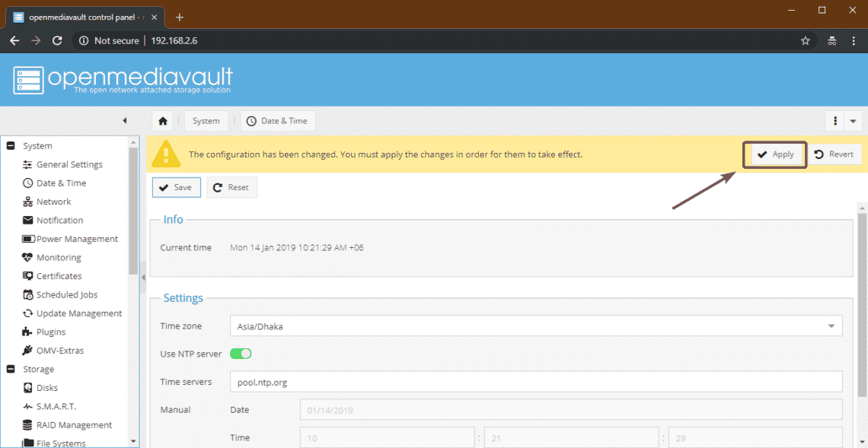Click the RAID Management database icon

click(x=27, y=424)
